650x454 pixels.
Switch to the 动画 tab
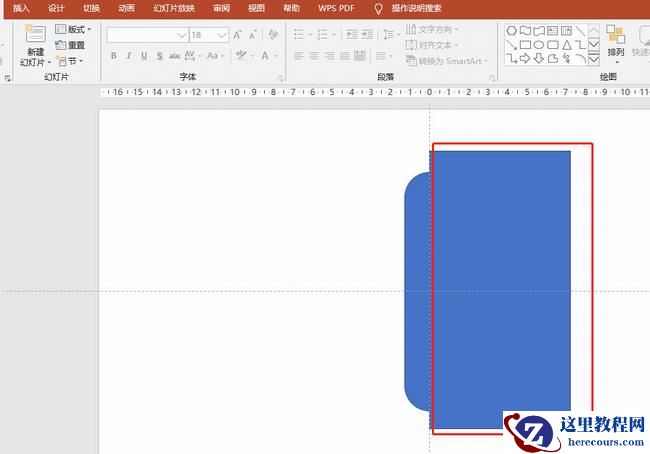pyautogui.click(x=126, y=8)
